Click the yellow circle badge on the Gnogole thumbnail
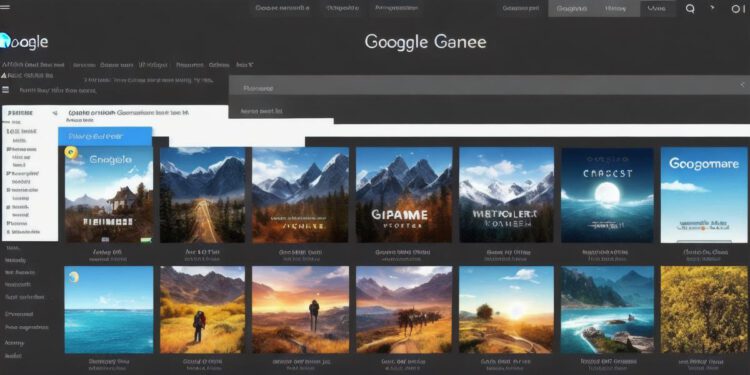This screenshot has height=375, width=750. pos(71,153)
